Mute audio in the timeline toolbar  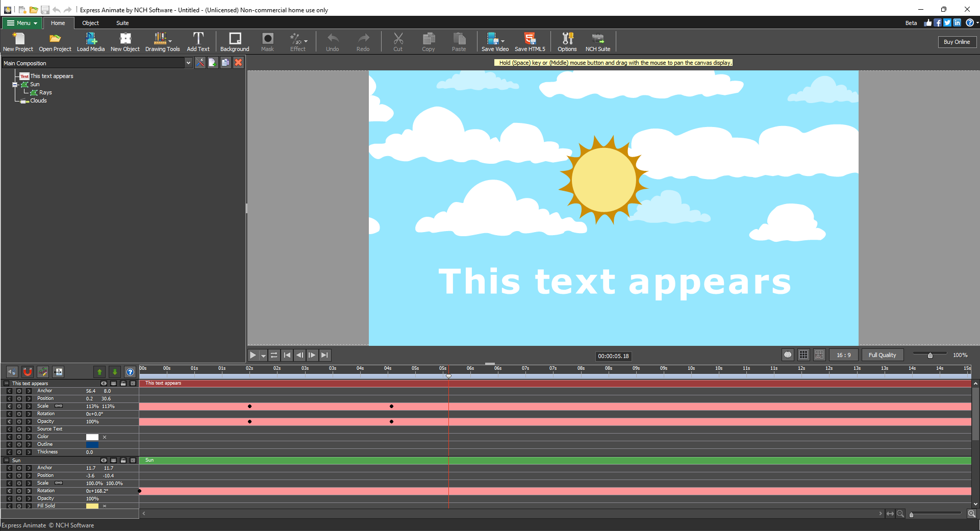click(x=12, y=372)
